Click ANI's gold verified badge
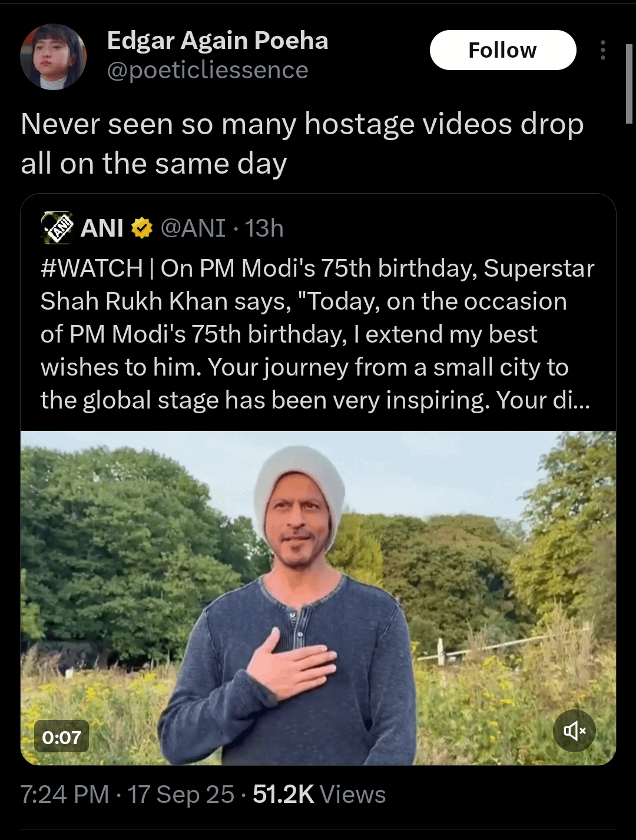This screenshot has height=840, width=636. point(141,228)
